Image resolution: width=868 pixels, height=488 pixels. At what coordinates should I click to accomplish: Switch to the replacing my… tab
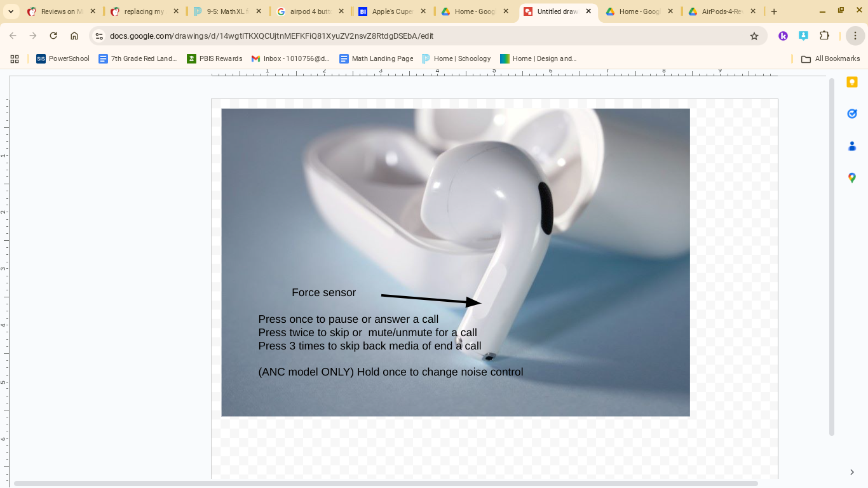(144, 11)
